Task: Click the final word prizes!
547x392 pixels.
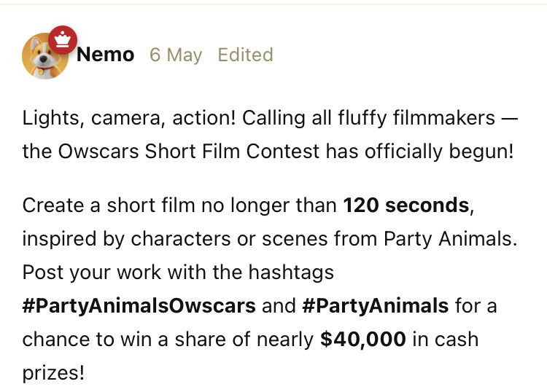Action: (53, 373)
